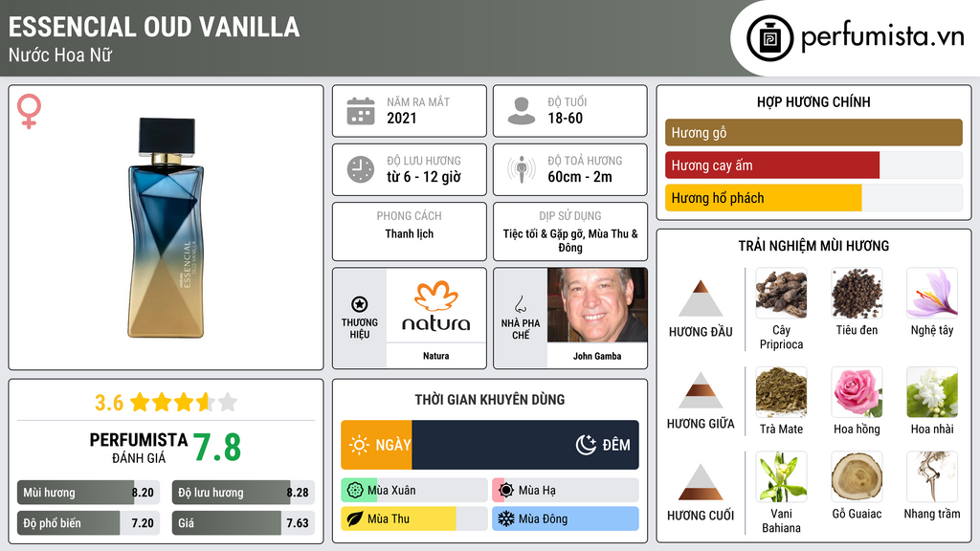Screen dimensions: 980x551
Task: Click the Hương gỗ accord bar
Action: (x=813, y=132)
